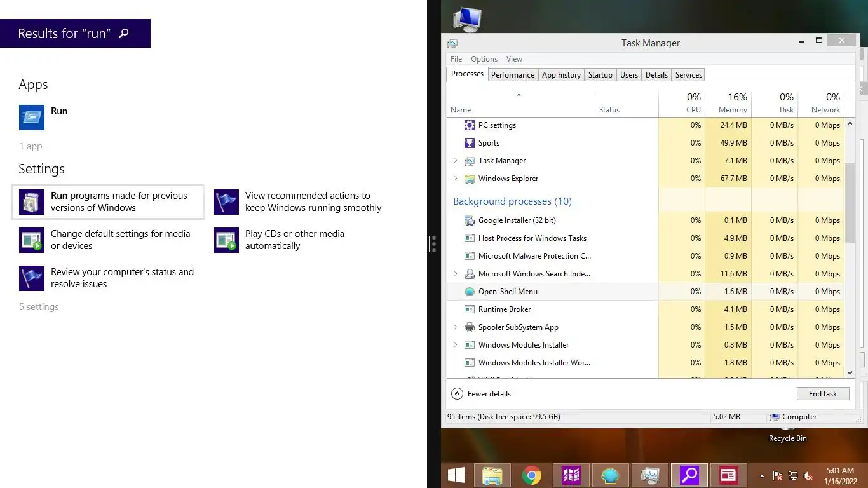This screenshot has width=868, height=488.
Task: Collapse view with Fewer details
Action: (481, 394)
